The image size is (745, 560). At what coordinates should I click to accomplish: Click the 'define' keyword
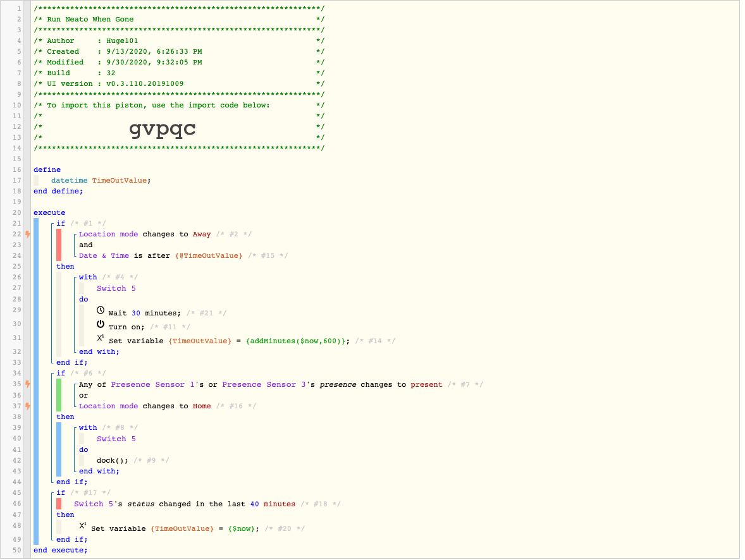(x=47, y=169)
